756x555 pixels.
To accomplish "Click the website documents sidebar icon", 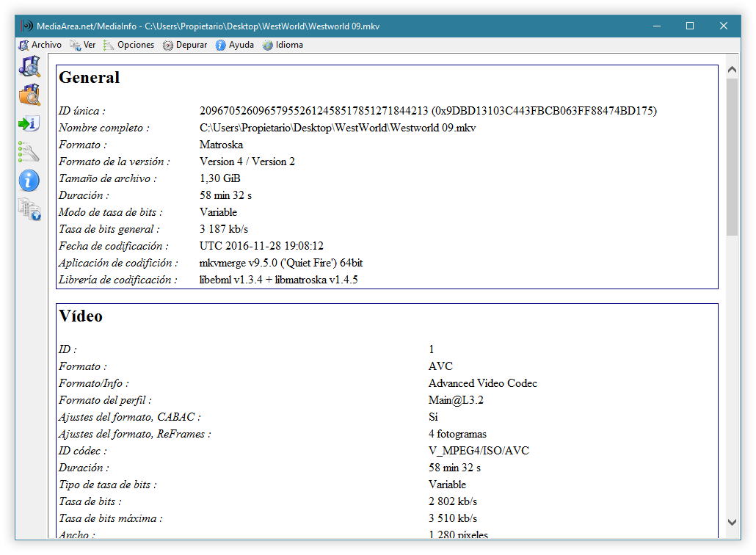I will pyautogui.click(x=29, y=210).
